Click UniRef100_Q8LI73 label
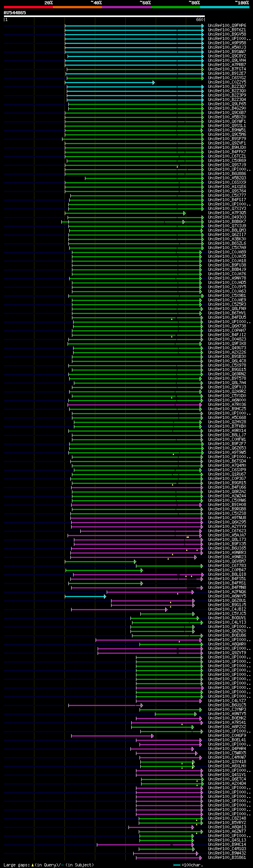 (x=227, y=540)
